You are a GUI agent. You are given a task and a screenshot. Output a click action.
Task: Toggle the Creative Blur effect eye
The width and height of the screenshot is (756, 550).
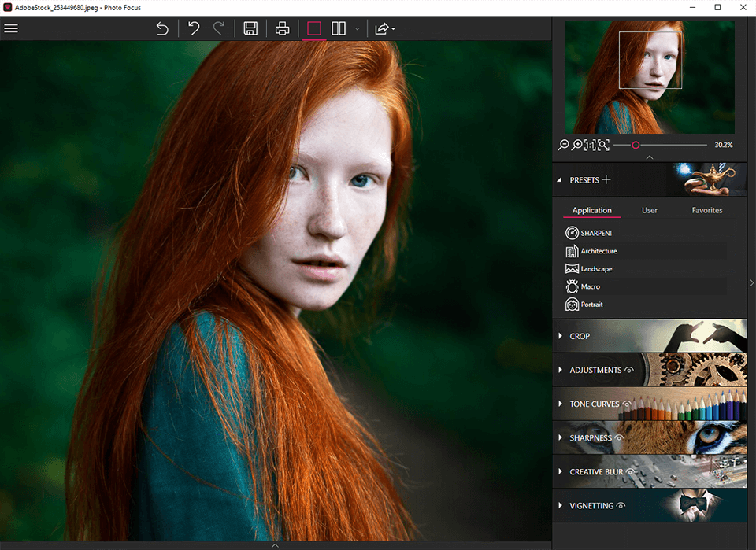tap(629, 471)
